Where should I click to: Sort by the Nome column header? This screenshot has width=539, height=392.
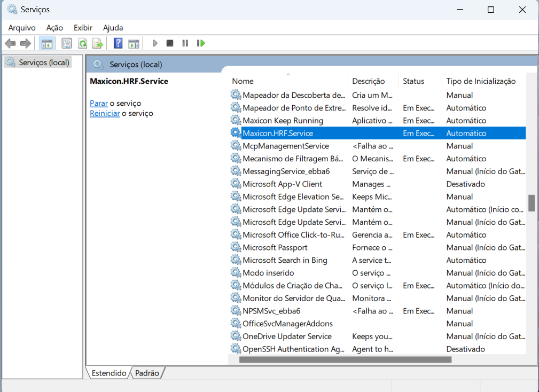coord(288,81)
